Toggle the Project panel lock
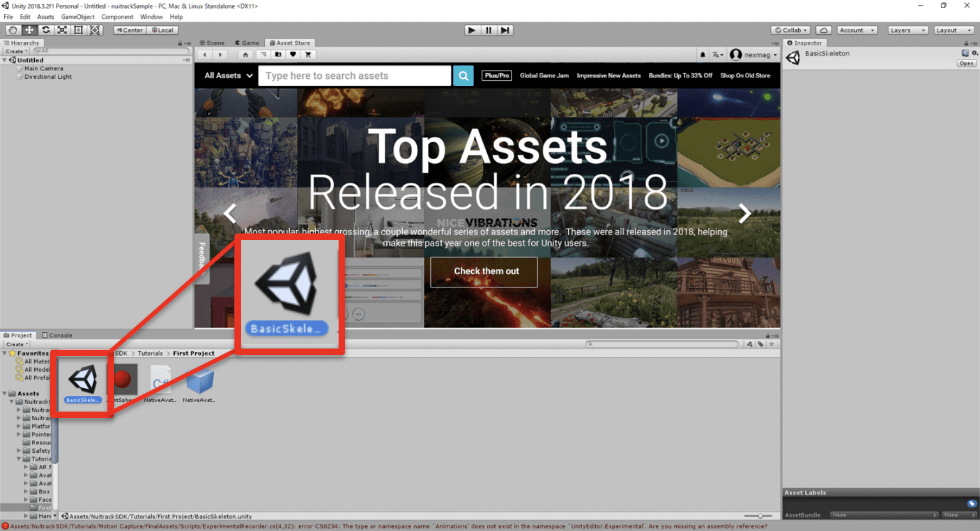980x531 pixels. [x=768, y=336]
